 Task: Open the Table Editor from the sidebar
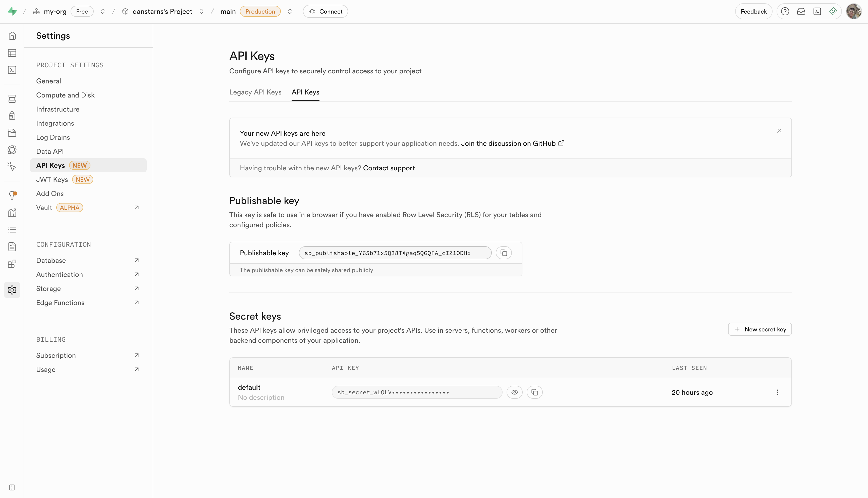click(12, 53)
